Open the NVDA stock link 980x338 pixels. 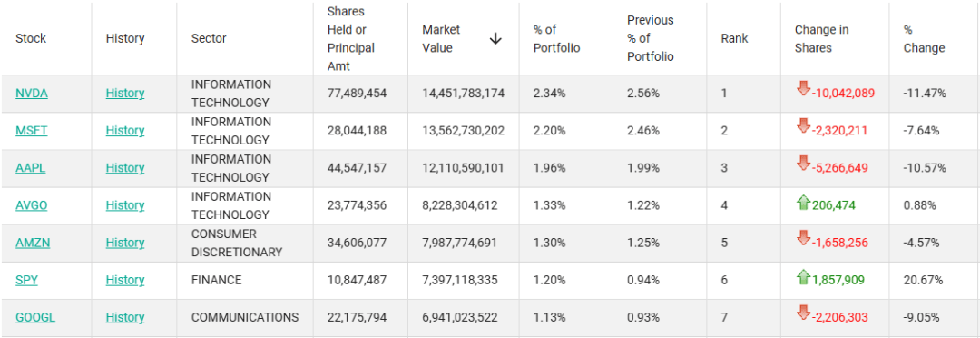32,94
